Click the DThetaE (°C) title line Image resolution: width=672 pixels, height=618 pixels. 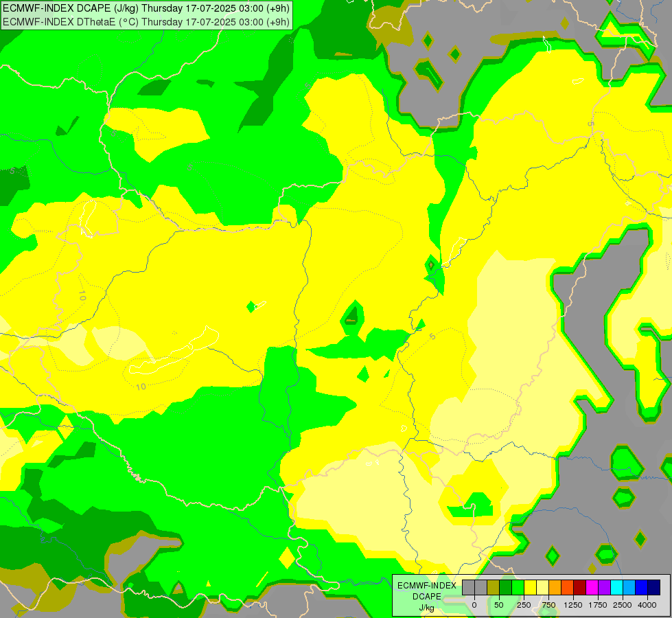(146, 21)
